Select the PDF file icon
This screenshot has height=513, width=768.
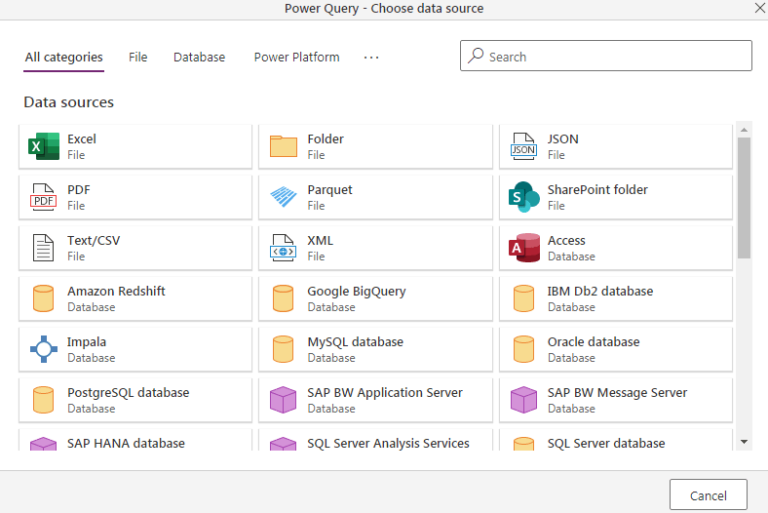coord(44,197)
